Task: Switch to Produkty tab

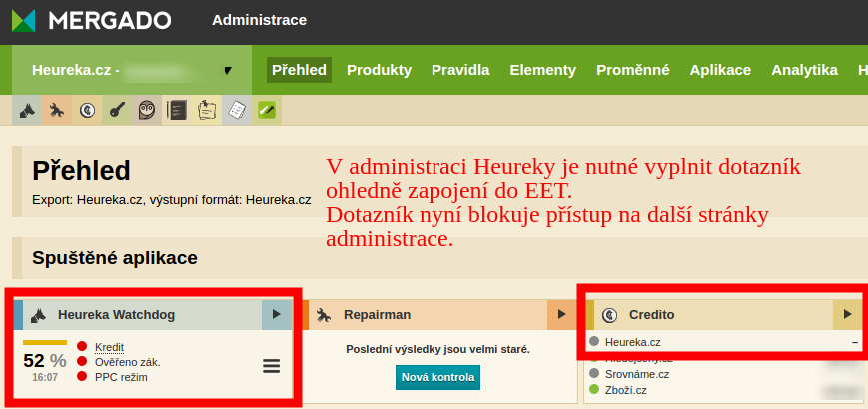Action: point(380,70)
